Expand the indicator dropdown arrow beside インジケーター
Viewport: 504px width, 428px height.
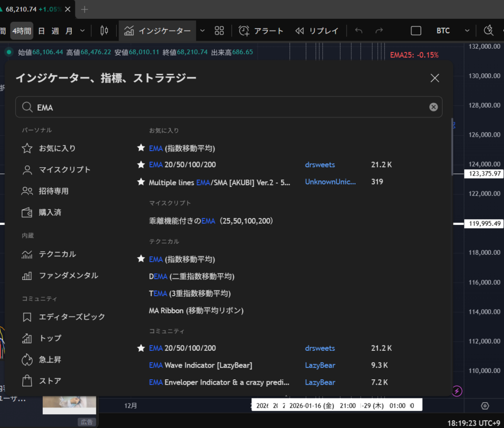tap(202, 31)
